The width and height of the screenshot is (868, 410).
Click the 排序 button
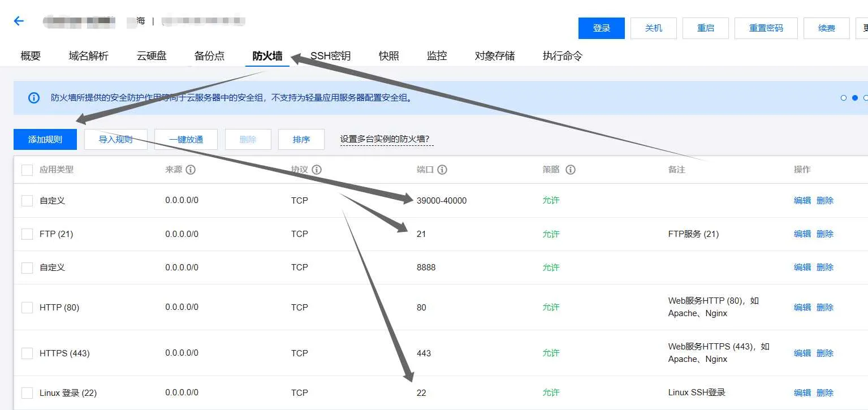click(x=301, y=139)
